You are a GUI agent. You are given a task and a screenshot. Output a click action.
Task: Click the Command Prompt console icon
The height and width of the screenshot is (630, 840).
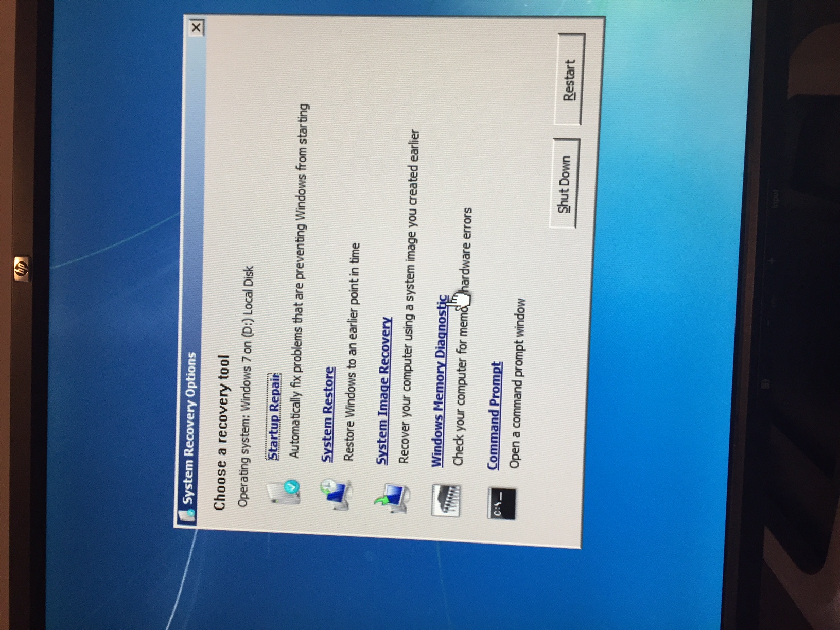click(x=502, y=503)
